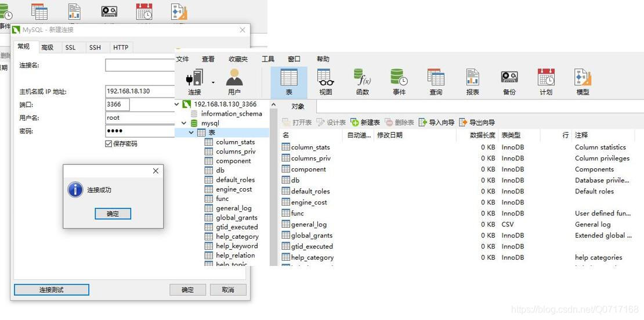Screen dimensions: 644x320
Task: Open the 文件 (File) menu
Action: click(x=182, y=59)
